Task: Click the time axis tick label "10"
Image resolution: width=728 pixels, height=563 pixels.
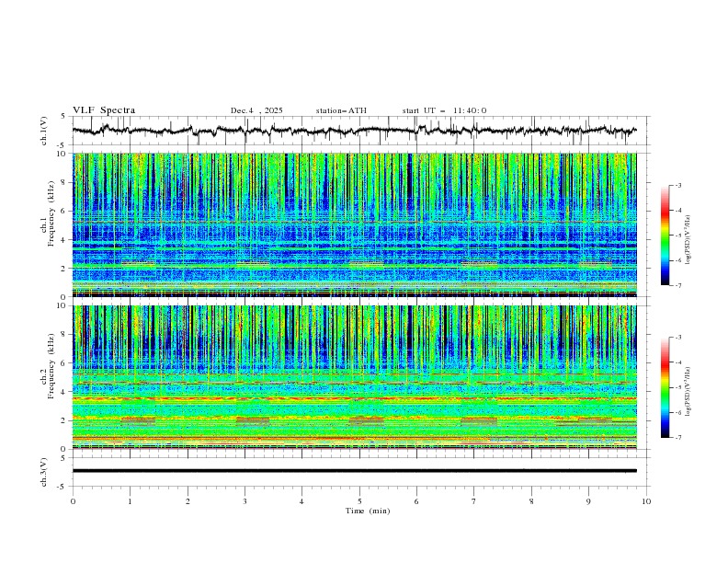Action: [x=646, y=501]
